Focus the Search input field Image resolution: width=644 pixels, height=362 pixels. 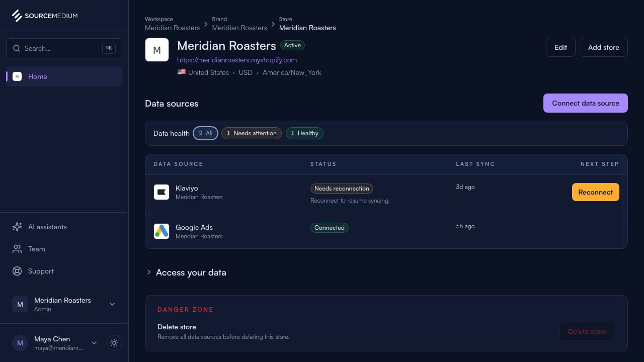64,48
